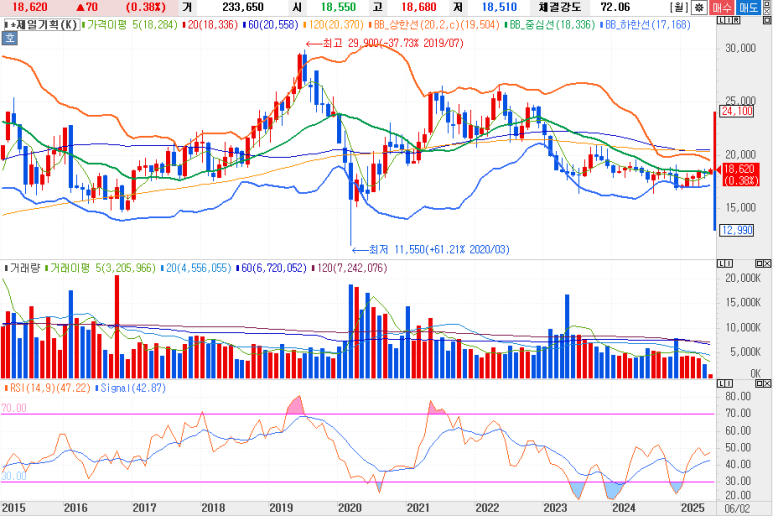This screenshot has width=773, height=516.
Task: Click the 06/02 date label on axis
Action: tap(738, 508)
